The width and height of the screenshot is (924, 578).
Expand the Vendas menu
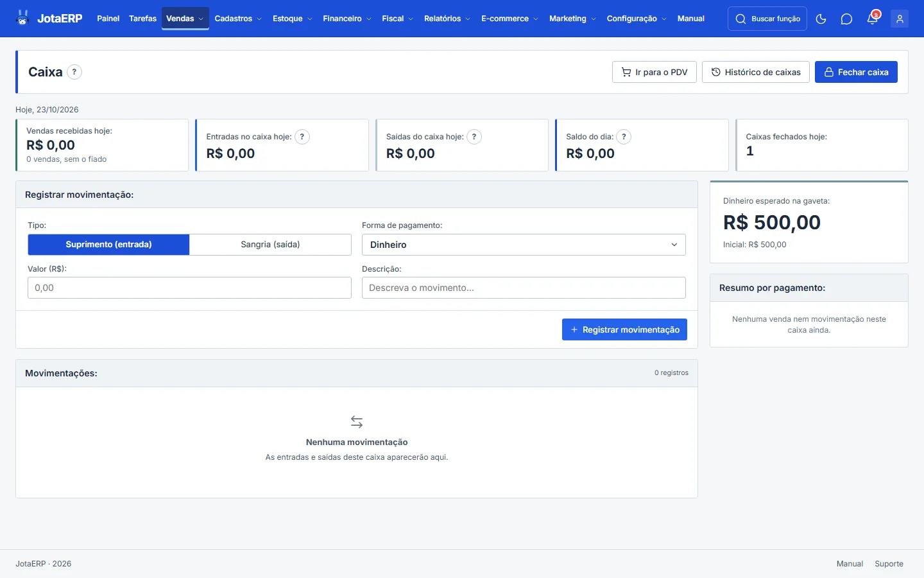click(185, 19)
